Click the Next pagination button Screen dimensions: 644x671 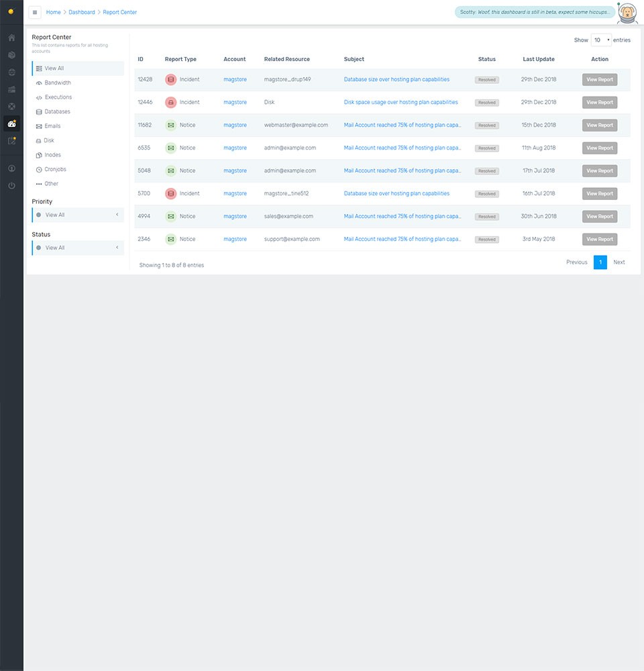619,262
